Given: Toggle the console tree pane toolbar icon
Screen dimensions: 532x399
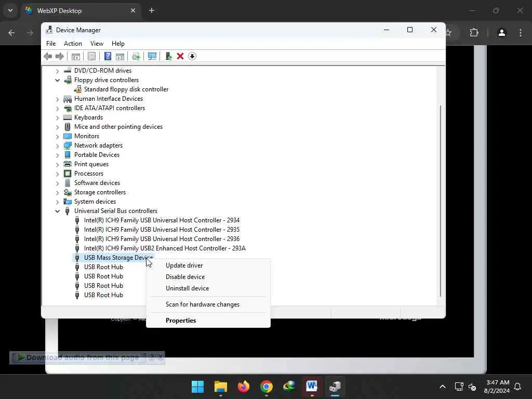Looking at the screenshot, I should 76,56.
